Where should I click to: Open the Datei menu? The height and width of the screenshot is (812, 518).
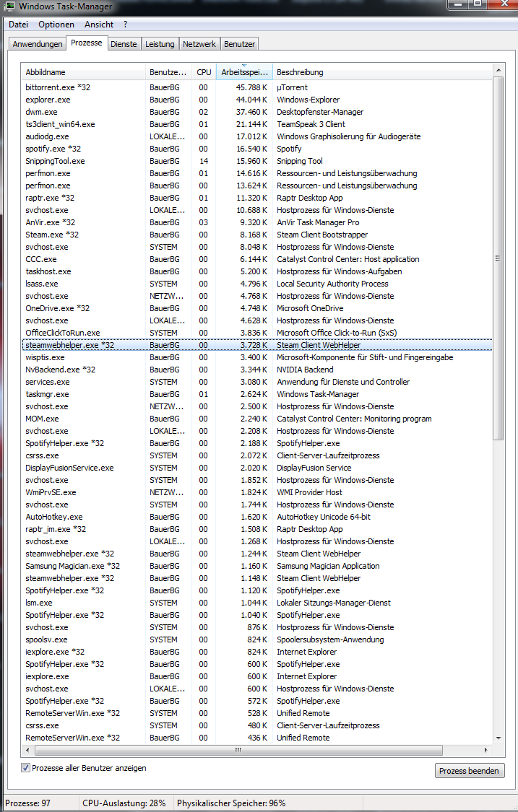coord(18,25)
